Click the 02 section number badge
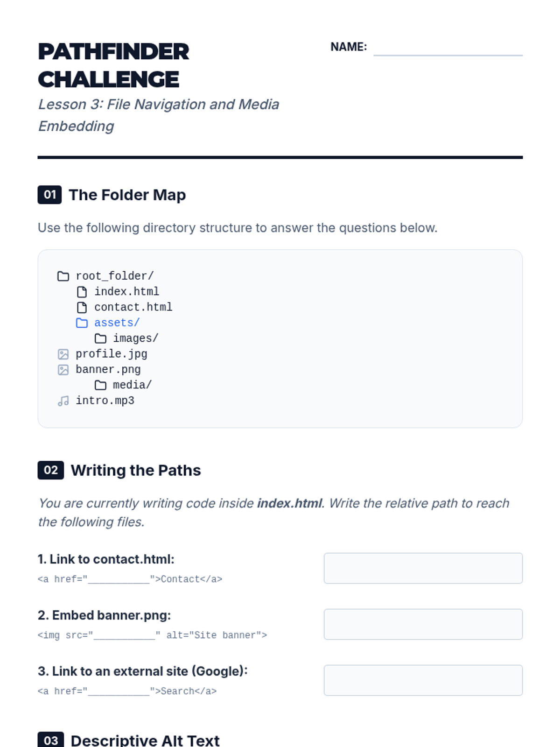The height and width of the screenshot is (747, 560). click(x=50, y=470)
